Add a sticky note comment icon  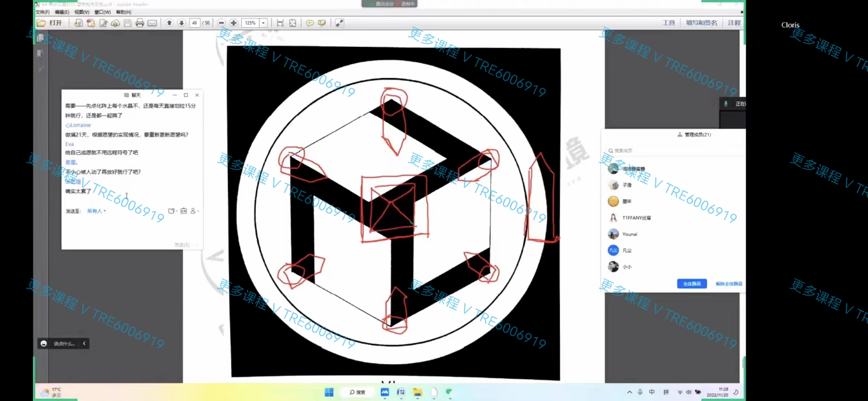click(309, 23)
